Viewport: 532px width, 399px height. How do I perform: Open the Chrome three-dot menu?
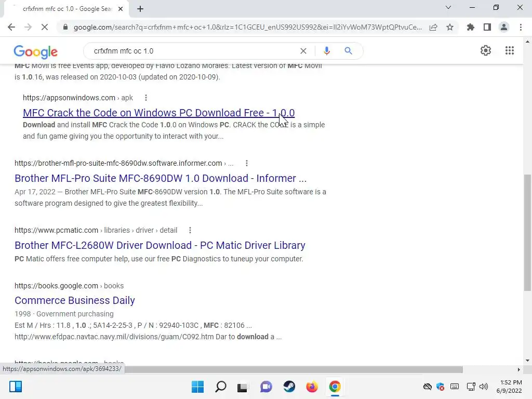[x=521, y=27]
